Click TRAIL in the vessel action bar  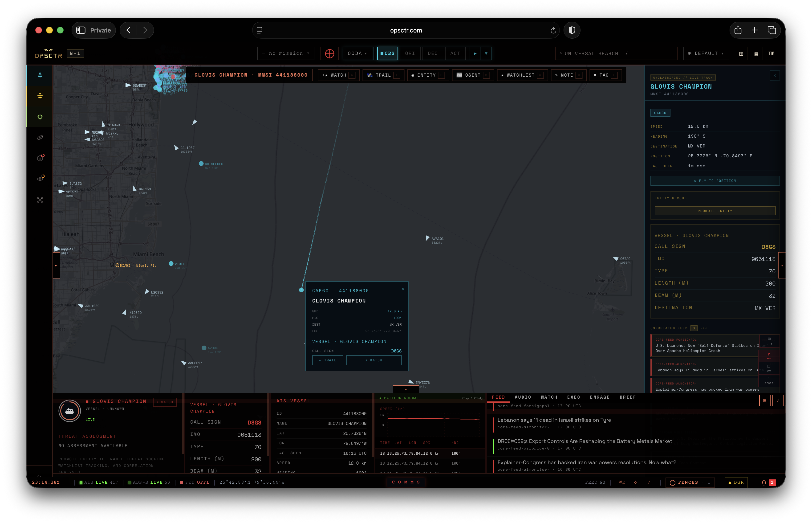point(383,75)
